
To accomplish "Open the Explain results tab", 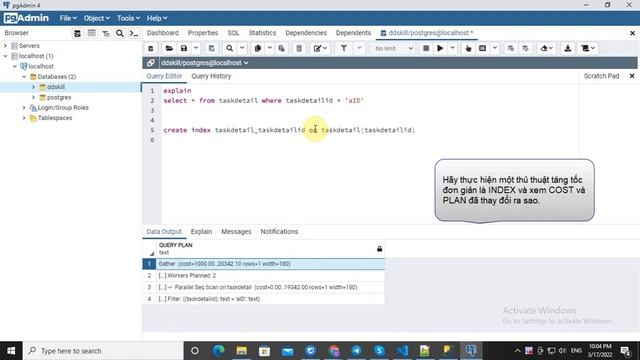I will coord(201,232).
